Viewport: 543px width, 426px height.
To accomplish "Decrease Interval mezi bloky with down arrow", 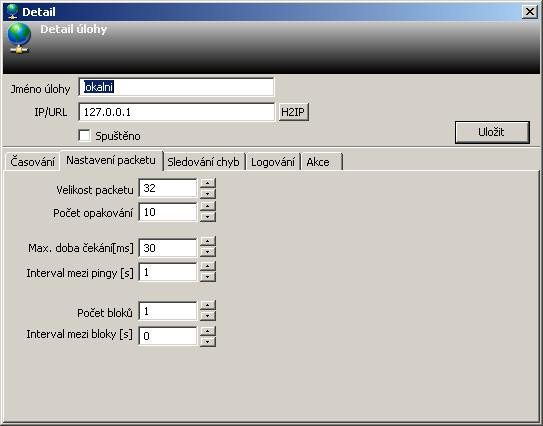I will pyautogui.click(x=208, y=342).
